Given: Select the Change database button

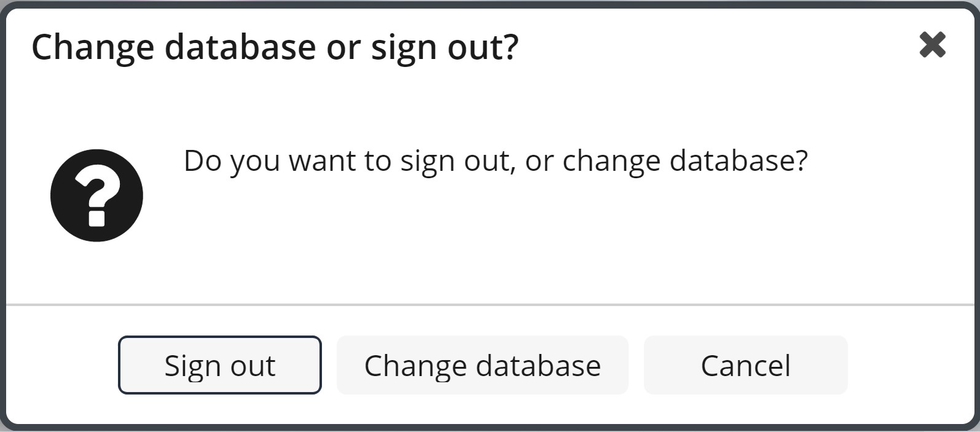Looking at the screenshot, I should click(482, 365).
